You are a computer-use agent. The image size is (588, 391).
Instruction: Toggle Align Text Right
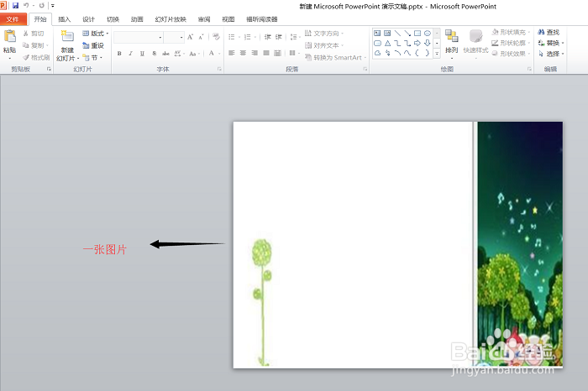coord(255,53)
